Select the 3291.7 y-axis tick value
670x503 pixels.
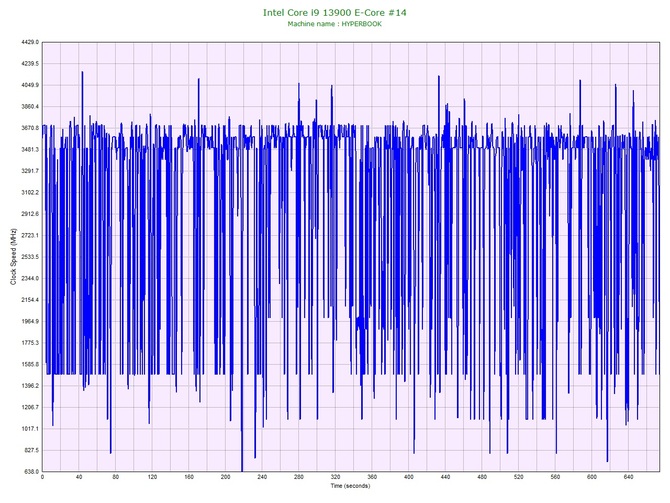(x=29, y=171)
